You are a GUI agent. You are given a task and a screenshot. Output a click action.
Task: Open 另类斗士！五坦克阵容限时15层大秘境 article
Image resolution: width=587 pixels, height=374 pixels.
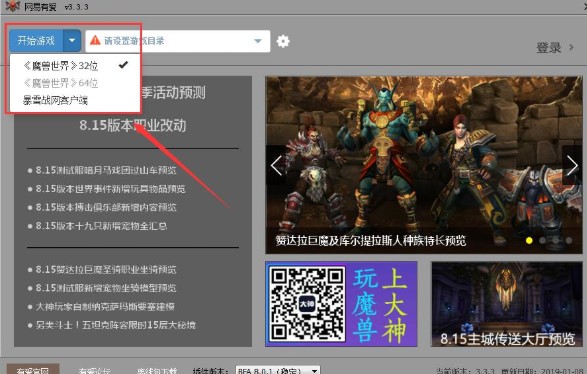click(115, 325)
